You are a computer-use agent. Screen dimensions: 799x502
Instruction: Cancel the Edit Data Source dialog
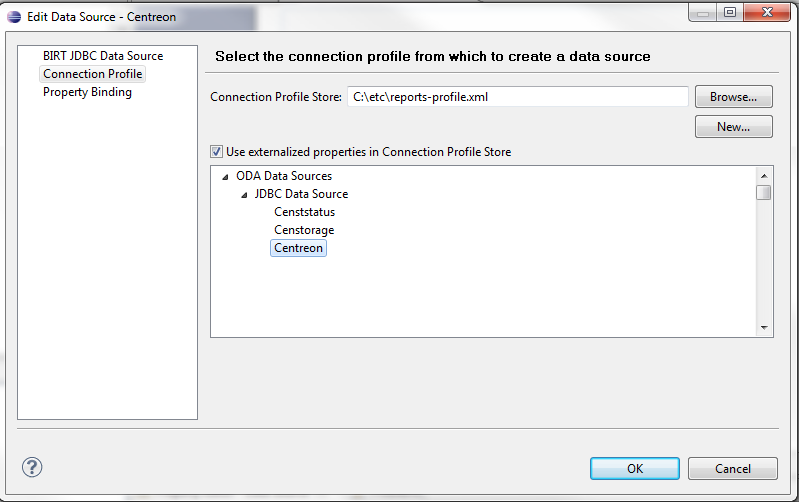click(x=733, y=468)
